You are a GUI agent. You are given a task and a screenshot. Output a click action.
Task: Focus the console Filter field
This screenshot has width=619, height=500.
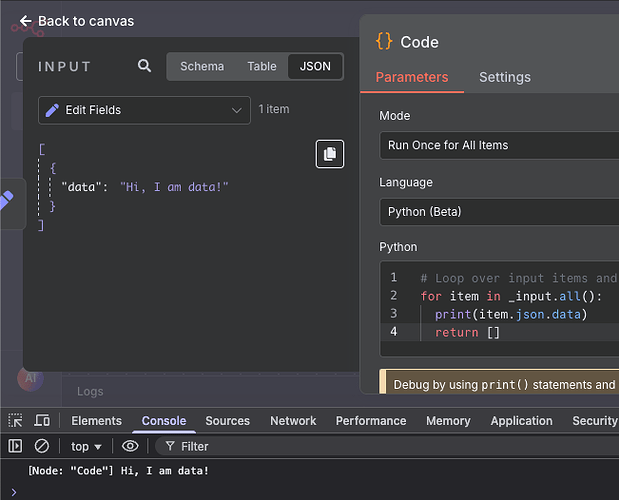coord(387,446)
